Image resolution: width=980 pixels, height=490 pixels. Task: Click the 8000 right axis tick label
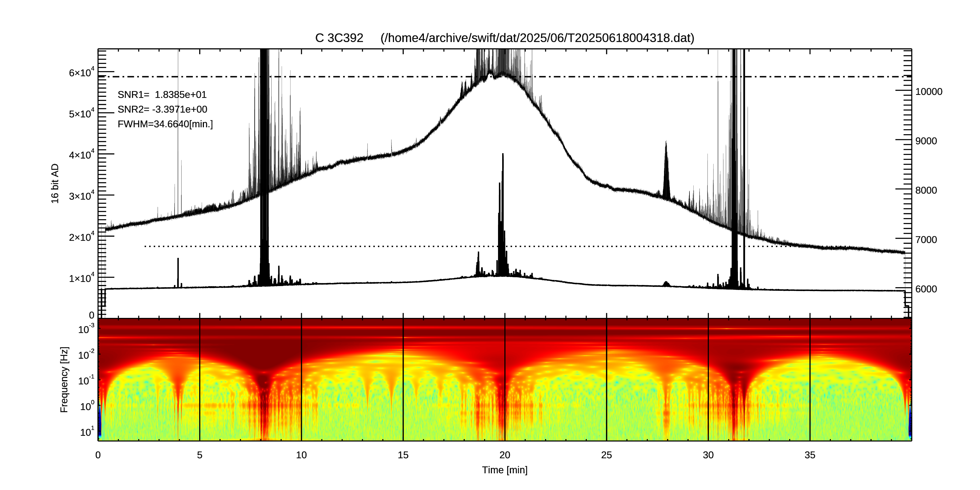pyautogui.click(x=926, y=191)
